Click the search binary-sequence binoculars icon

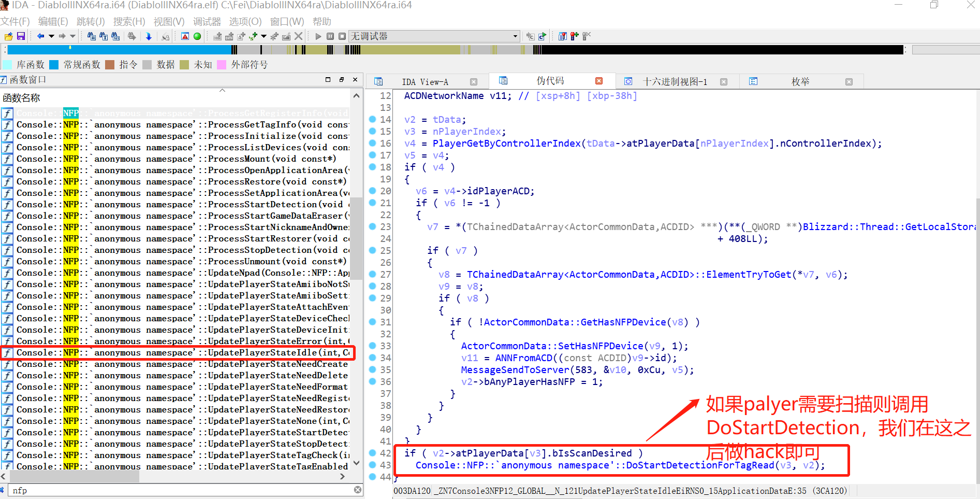[115, 36]
